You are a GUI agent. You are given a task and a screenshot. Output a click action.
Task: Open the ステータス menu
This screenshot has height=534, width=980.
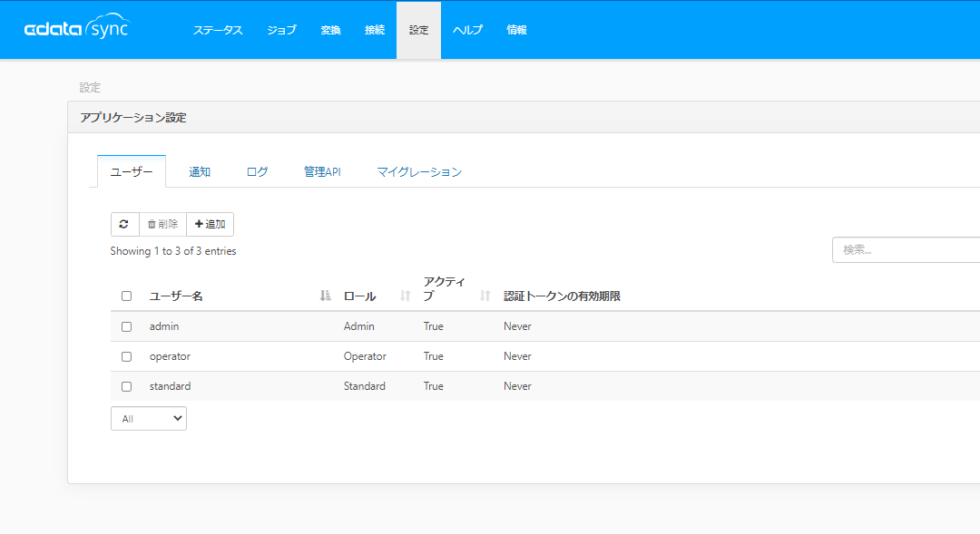pos(218,30)
